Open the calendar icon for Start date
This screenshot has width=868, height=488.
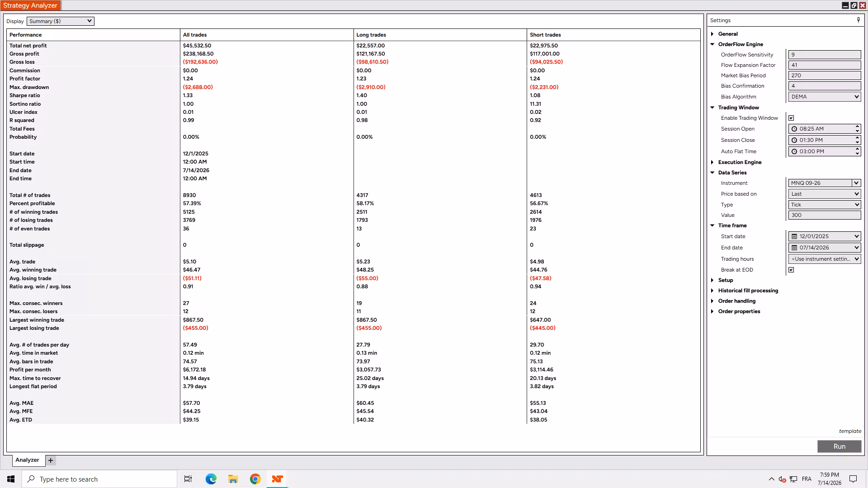(794, 236)
